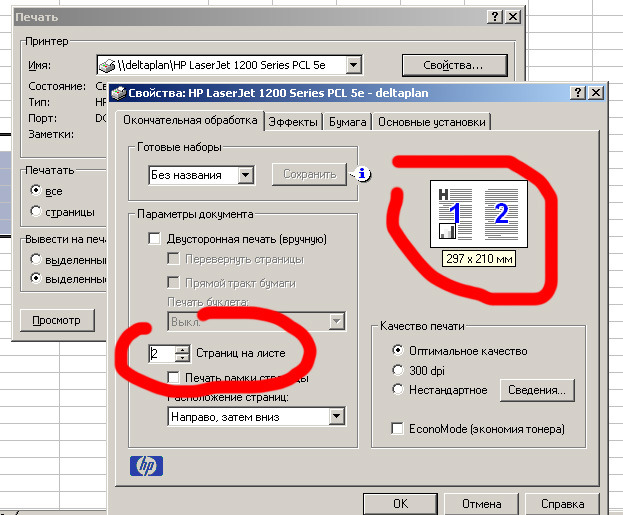Open the Бумага tab
The image size is (623, 515).
tap(347, 122)
